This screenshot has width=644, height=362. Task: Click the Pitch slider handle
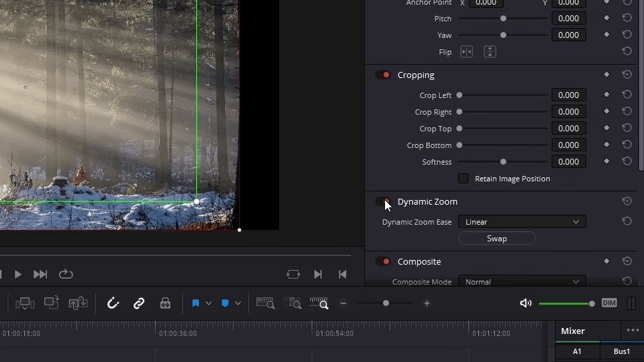[503, 18]
